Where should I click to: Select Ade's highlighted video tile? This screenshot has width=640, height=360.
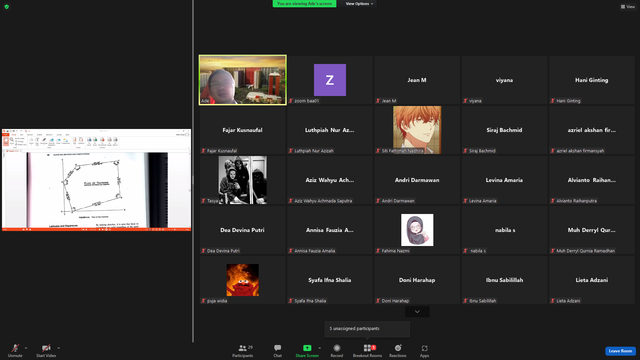click(x=243, y=80)
